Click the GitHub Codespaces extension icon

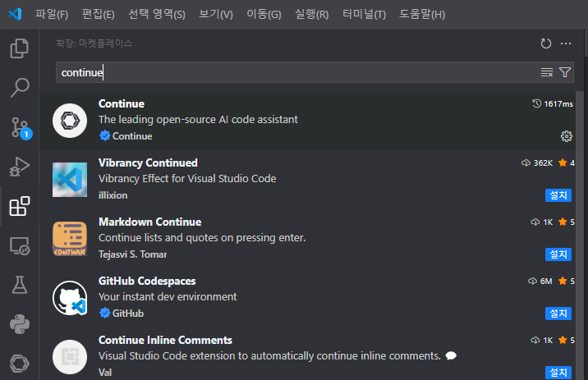(70, 298)
